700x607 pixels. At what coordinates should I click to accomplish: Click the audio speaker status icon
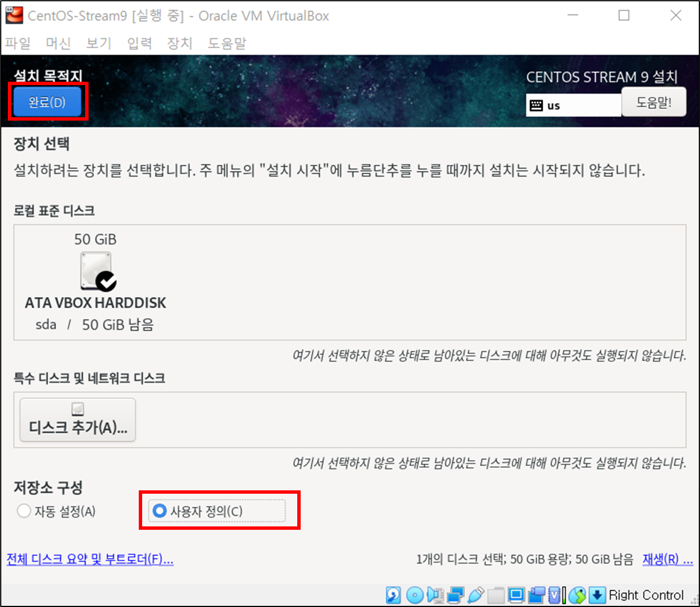click(x=435, y=595)
